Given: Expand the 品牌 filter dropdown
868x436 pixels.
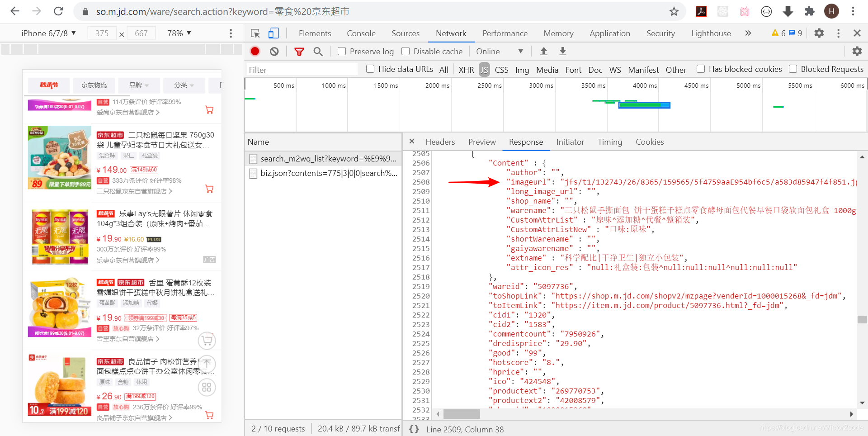Looking at the screenshot, I should click(139, 85).
